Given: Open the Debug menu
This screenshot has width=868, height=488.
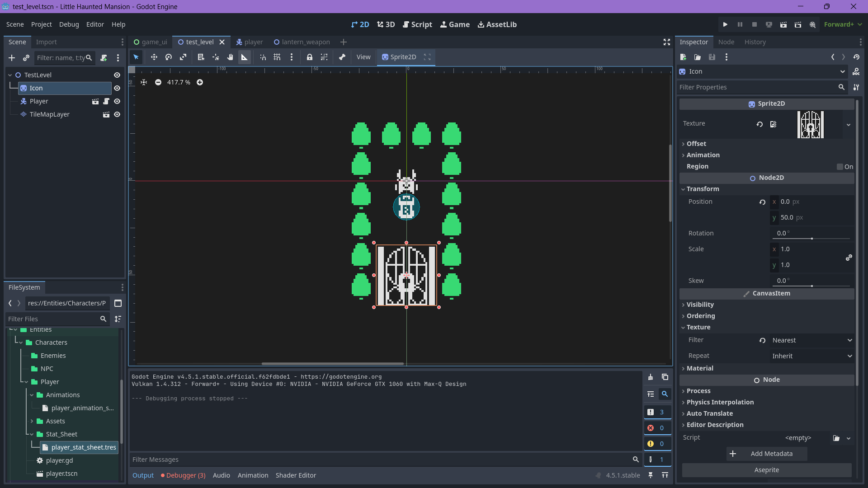Looking at the screenshot, I should pyautogui.click(x=69, y=24).
